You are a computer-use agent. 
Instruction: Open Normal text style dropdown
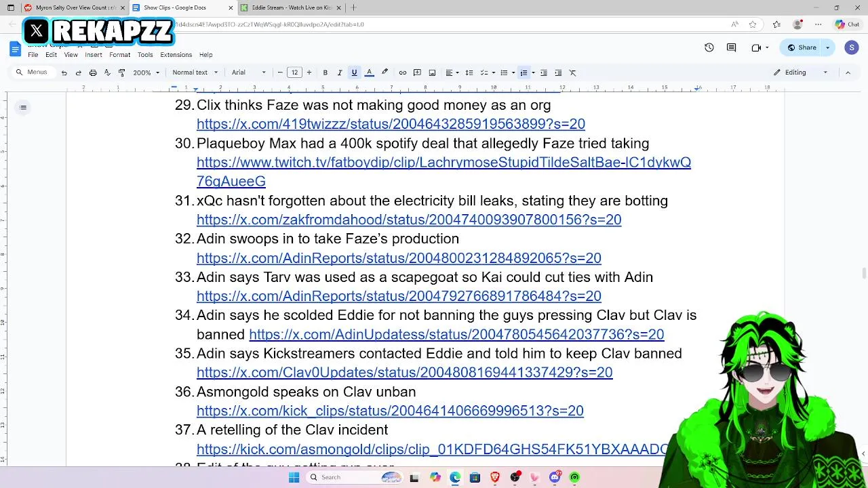click(x=195, y=73)
